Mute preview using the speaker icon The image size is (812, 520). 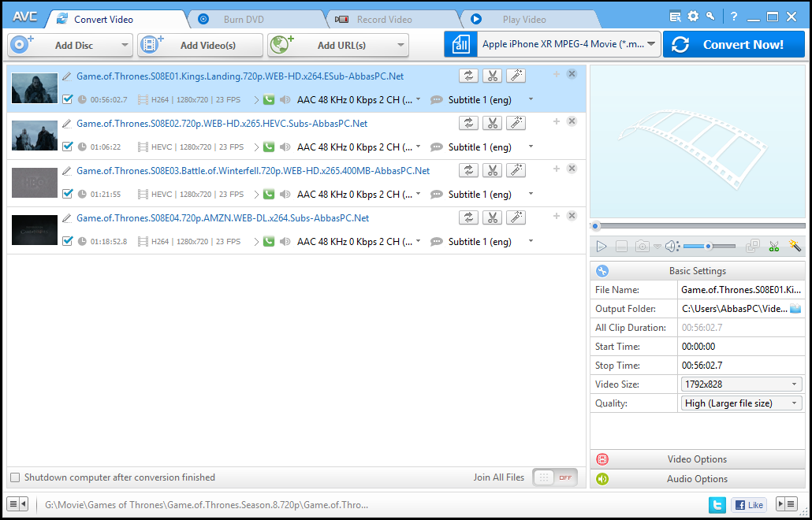pyautogui.click(x=672, y=247)
